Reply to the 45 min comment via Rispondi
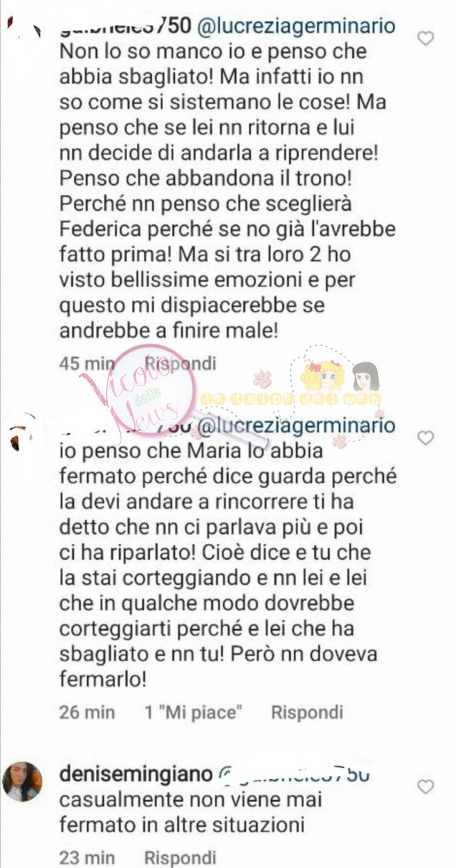 click(181, 363)
